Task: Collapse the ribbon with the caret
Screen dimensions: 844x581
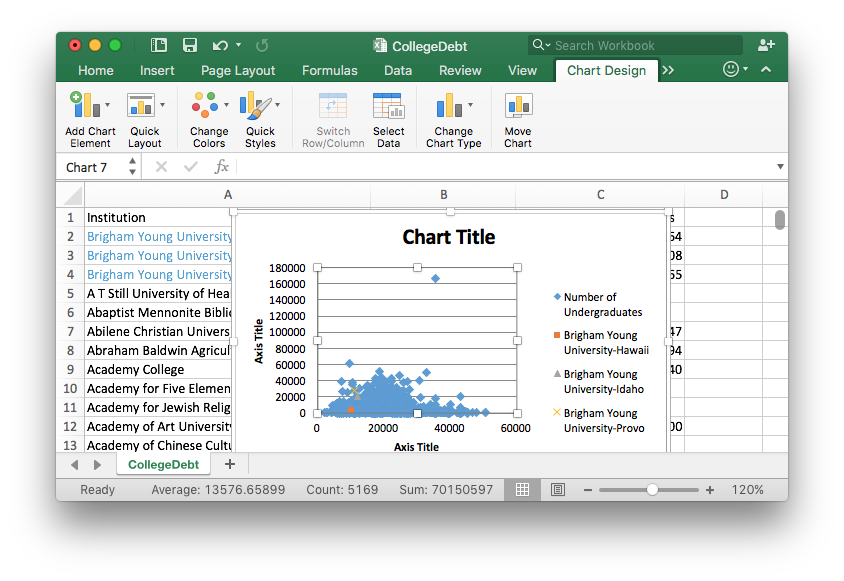Action: [766, 69]
